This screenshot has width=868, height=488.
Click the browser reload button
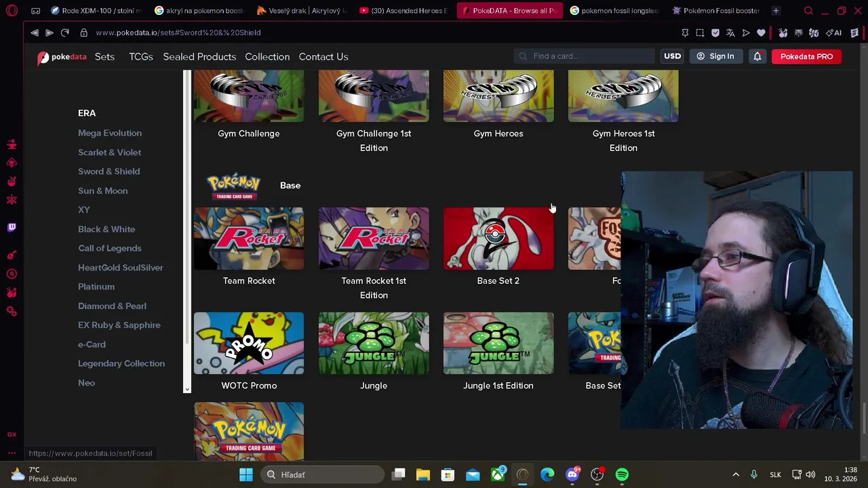[x=65, y=33]
